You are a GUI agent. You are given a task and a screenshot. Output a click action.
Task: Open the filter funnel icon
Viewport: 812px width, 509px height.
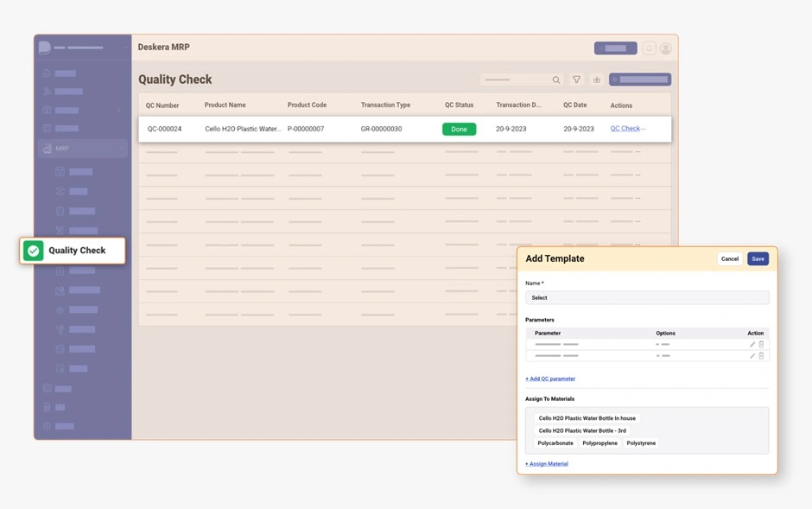pyautogui.click(x=577, y=80)
